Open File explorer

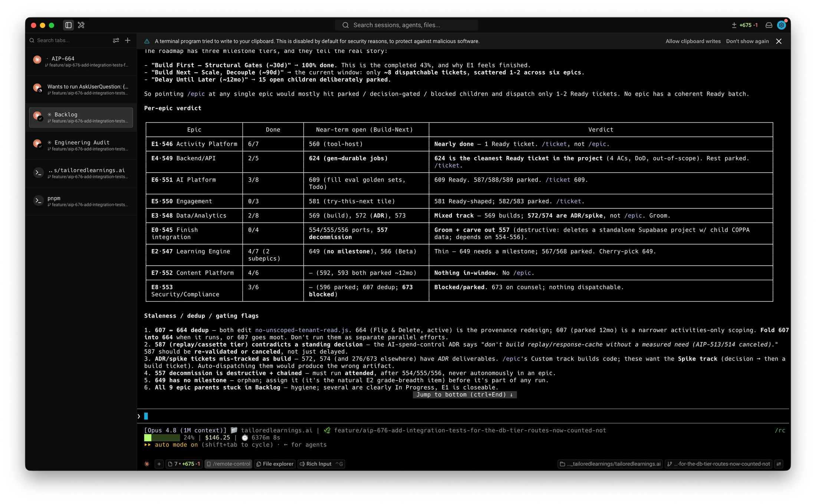point(275,464)
